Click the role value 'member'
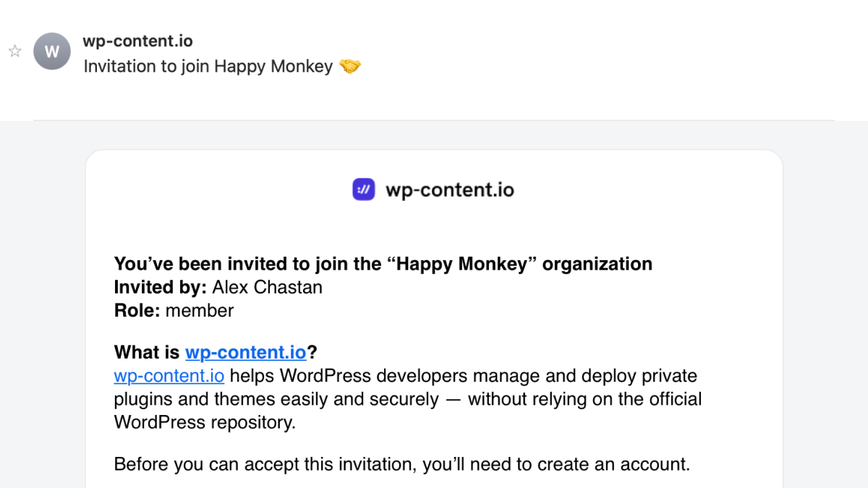This screenshot has width=868, height=488. pos(200,311)
